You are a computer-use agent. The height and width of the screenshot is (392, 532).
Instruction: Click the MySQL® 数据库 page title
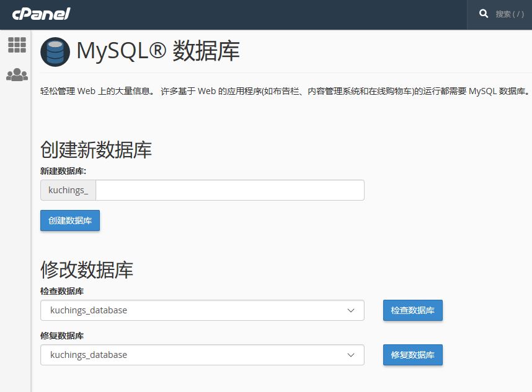[158, 51]
